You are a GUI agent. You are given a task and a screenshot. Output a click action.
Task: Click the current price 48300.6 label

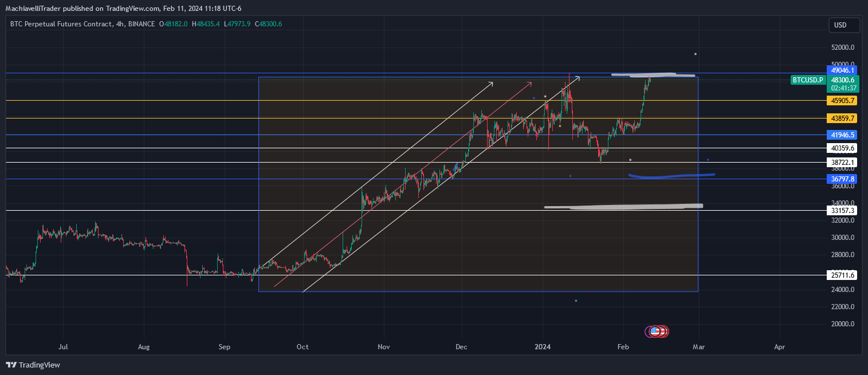843,80
